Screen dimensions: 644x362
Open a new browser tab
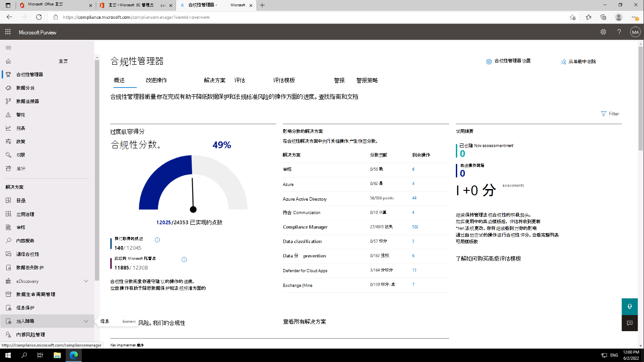[262, 5]
